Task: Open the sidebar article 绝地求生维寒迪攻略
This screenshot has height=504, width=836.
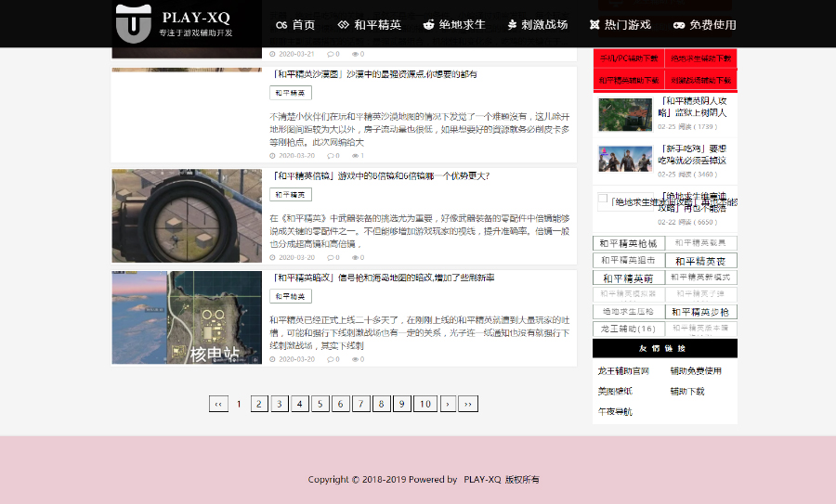Action: pos(693,202)
